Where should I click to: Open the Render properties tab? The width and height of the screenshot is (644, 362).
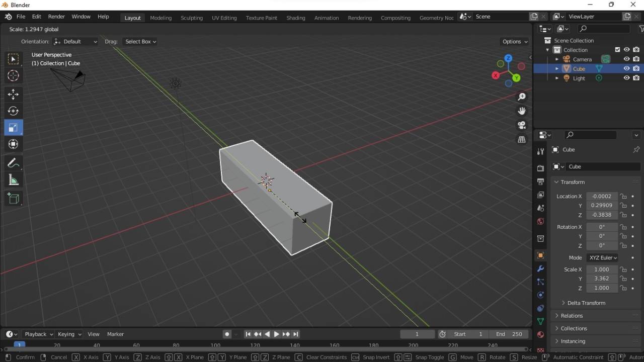click(540, 168)
